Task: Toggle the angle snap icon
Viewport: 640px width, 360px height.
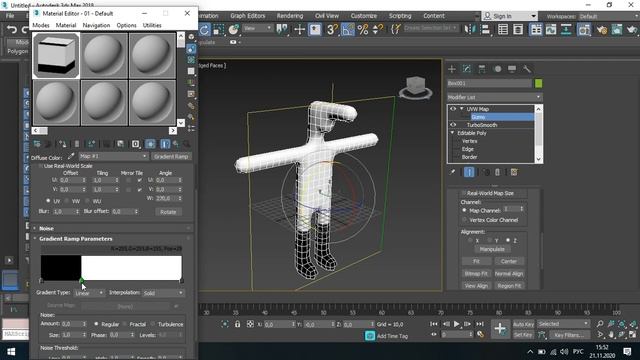Action: pyautogui.click(x=347, y=29)
